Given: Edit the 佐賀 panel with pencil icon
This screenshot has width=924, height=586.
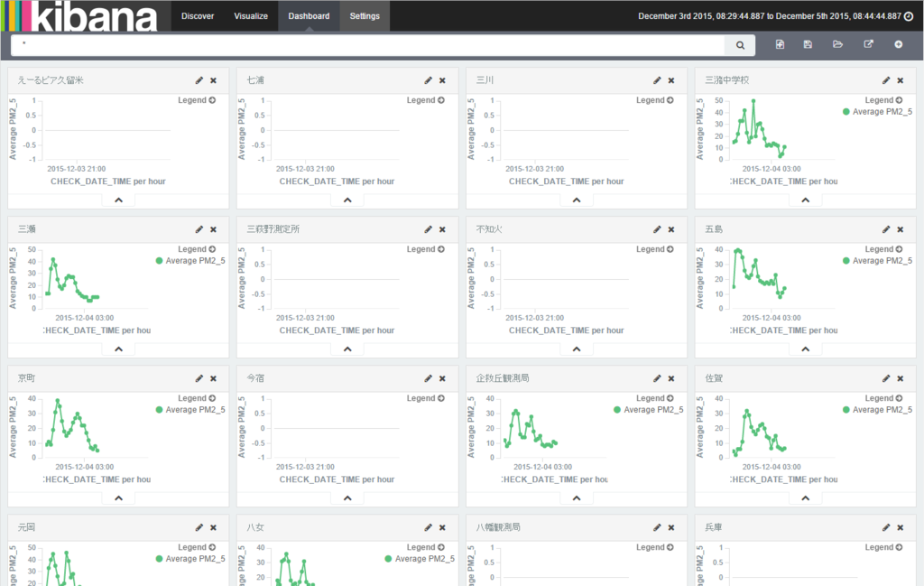Looking at the screenshot, I should point(886,378).
